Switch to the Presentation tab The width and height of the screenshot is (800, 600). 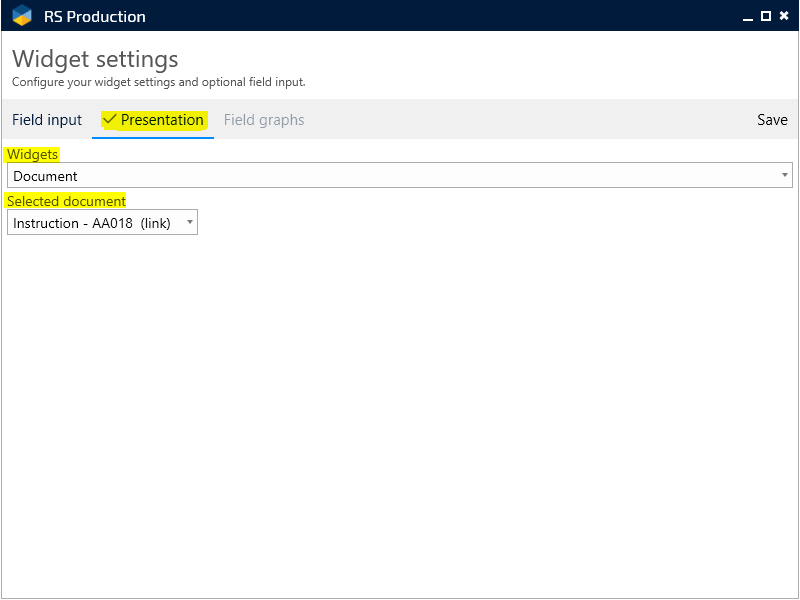click(162, 120)
